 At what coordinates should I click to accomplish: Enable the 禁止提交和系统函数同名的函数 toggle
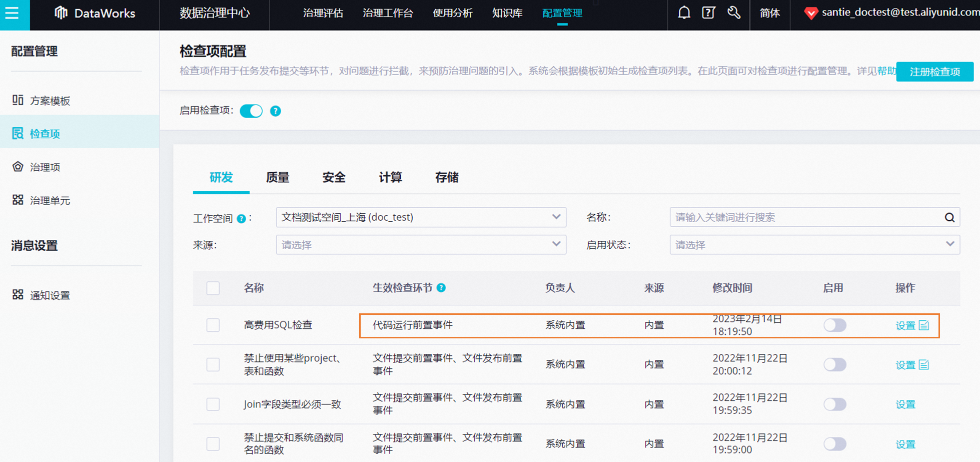(835, 443)
